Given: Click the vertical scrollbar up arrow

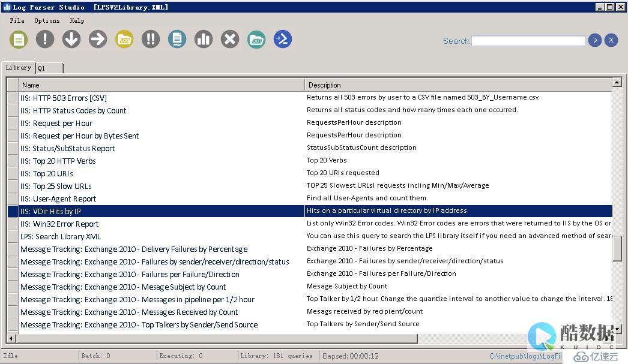Looking at the screenshot, I should [x=617, y=82].
